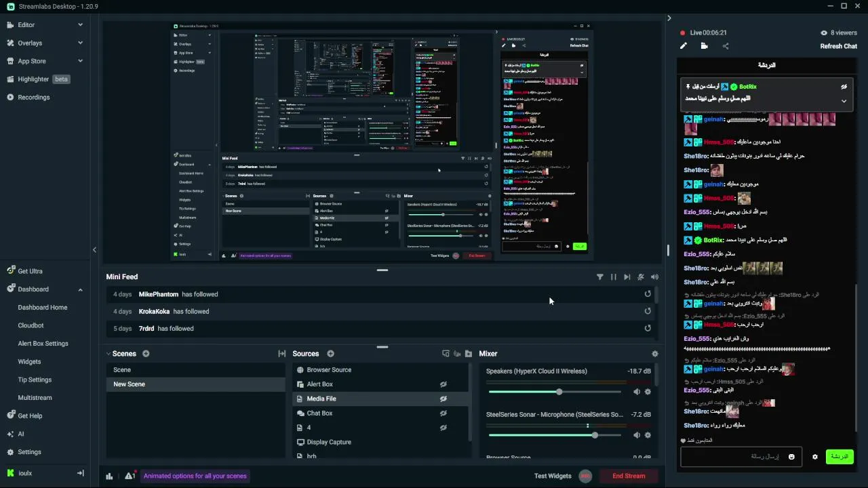
Task: Collapse the chat panel arrow at top
Action: 669,18
